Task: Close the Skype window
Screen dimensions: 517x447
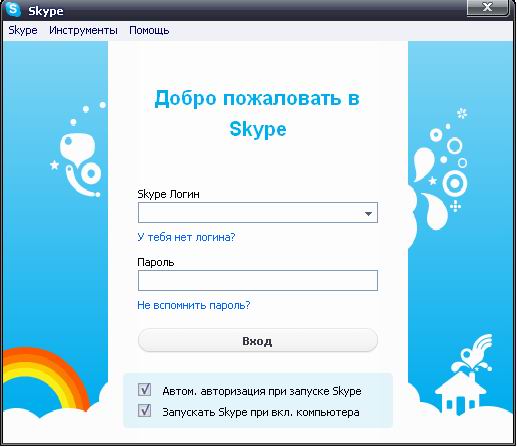Action: tap(487, 7)
